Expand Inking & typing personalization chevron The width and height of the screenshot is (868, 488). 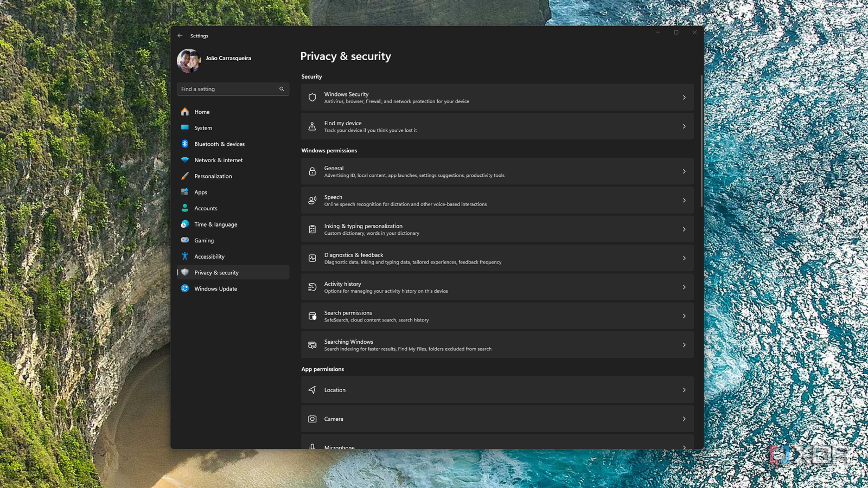pyautogui.click(x=684, y=229)
